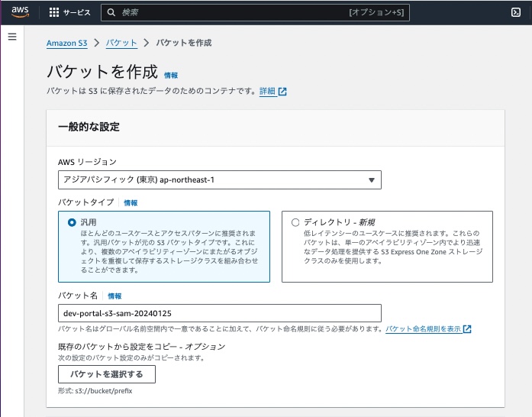The image size is (532, 417).
Task: Click the 形式: s3://bucket/prefix hint text
Action: [95, 391]
